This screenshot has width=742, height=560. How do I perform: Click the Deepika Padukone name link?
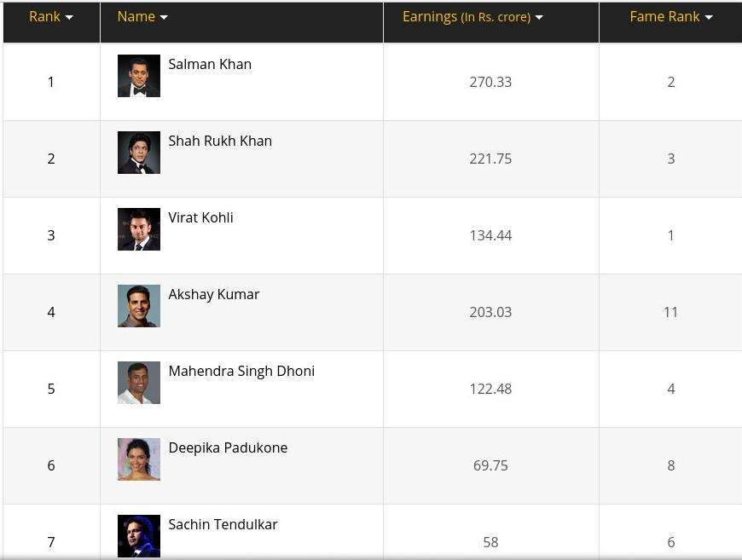tap(228, 447)
